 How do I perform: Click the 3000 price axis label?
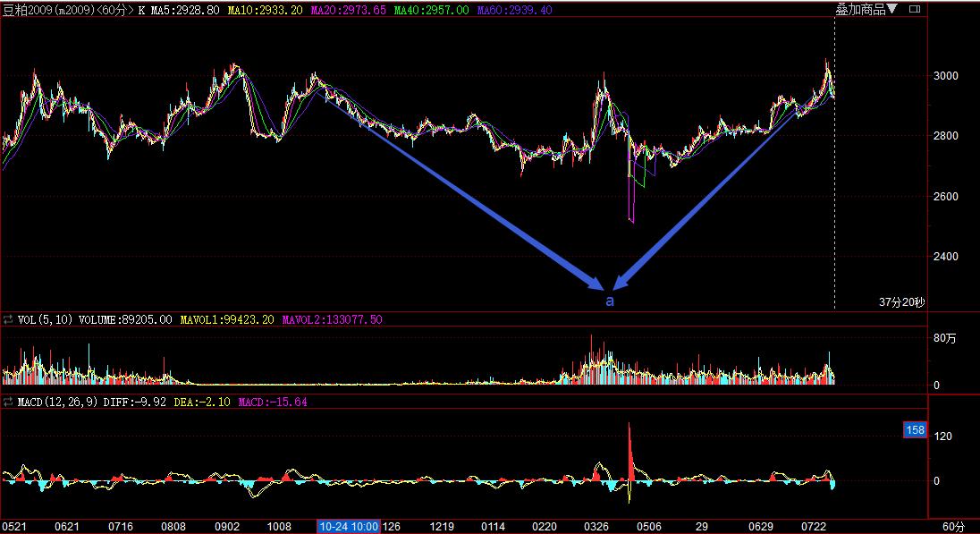coord(946,76)
